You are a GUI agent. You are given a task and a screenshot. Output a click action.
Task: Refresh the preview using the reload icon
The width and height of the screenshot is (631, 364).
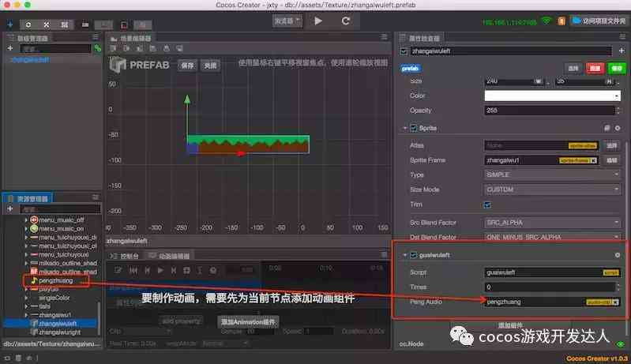345,21
